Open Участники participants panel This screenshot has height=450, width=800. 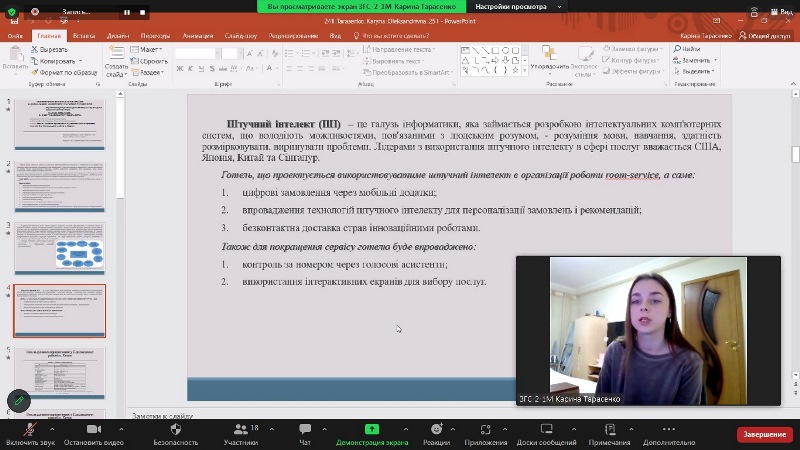(x=241, y=434)
